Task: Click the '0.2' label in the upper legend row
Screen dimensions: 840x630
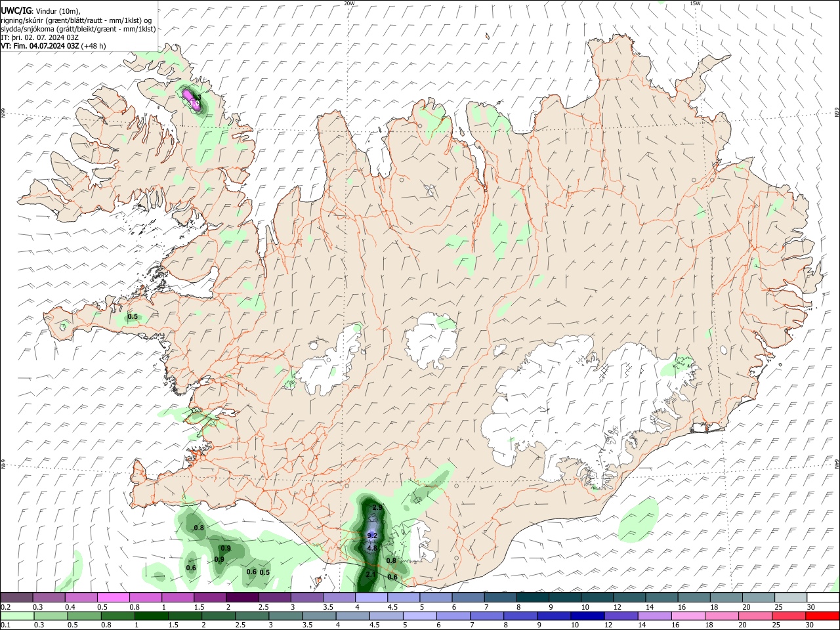Action: tap(5, 607)
